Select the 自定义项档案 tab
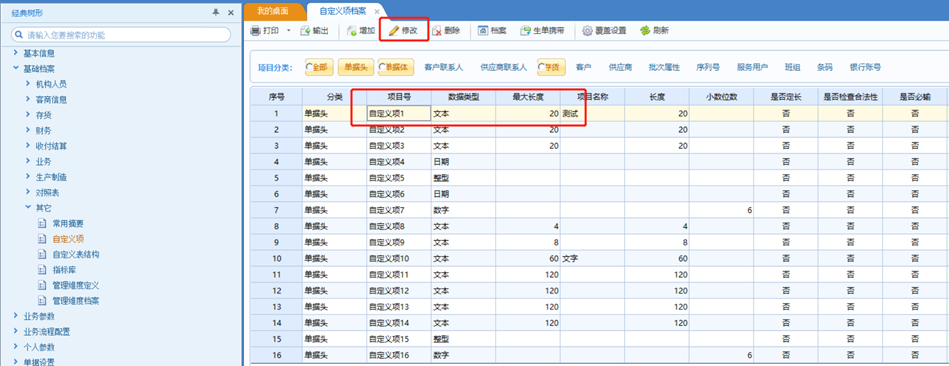Image resolution: width=949 pixels, height=366 pixels. pos(342,11)
